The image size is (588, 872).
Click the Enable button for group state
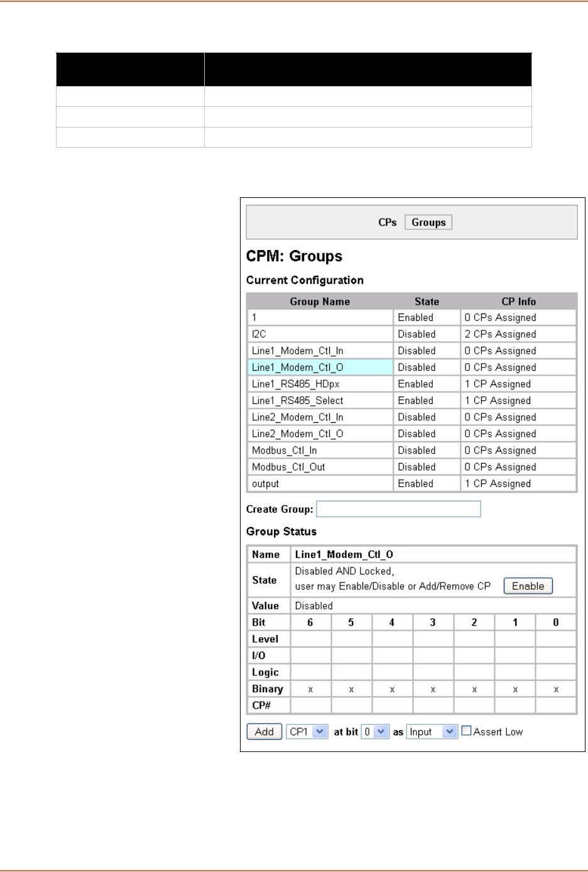click(x=528, y=586)
